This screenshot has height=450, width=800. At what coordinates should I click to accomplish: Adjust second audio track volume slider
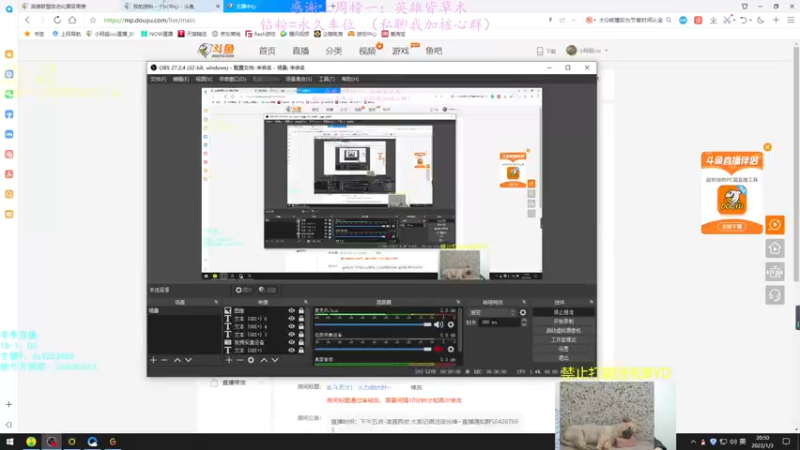373,349
